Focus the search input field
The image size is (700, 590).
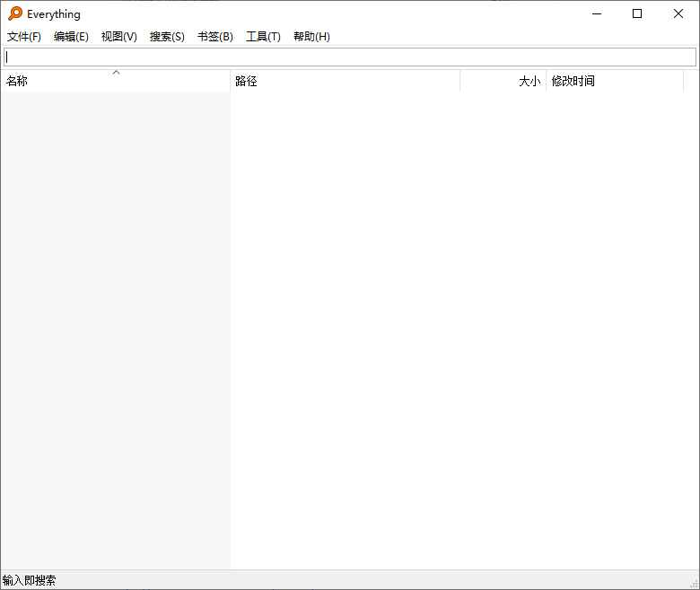point(350,57)
